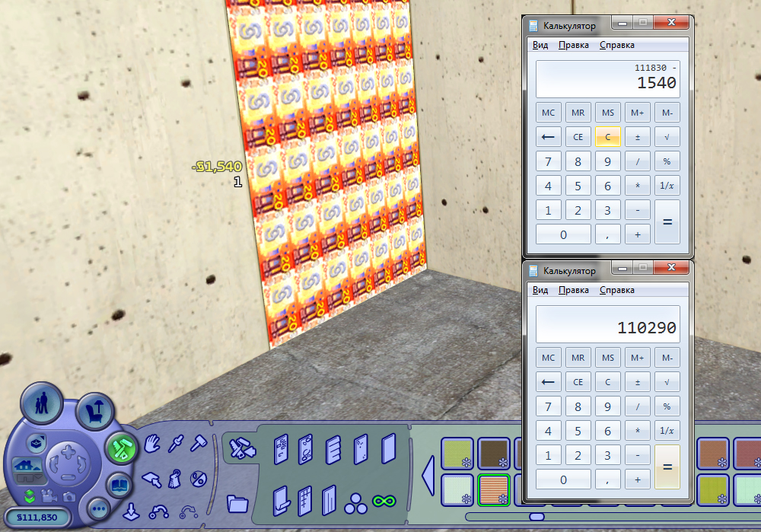Show all wall coverings with three-circles icon
Image resolution: width=761 pixels, height=532 pixels.
[355, 504]
